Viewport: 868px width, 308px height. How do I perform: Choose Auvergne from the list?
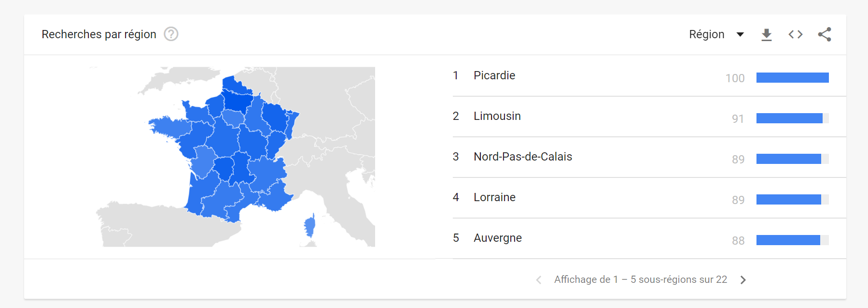coord(497,238)
